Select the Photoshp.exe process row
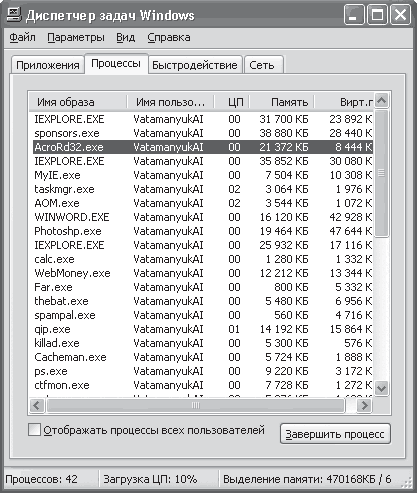Screen dimensions: 417x493 [203, 231]
